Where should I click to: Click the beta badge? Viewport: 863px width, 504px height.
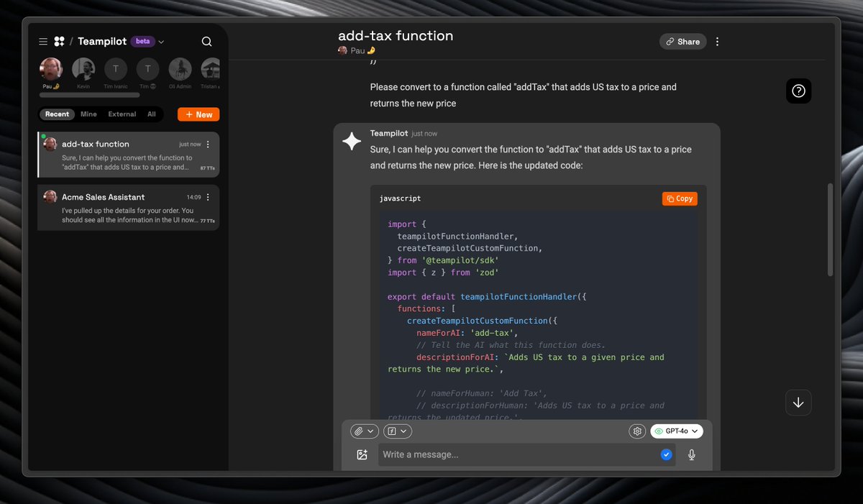(x=142, y=41)
